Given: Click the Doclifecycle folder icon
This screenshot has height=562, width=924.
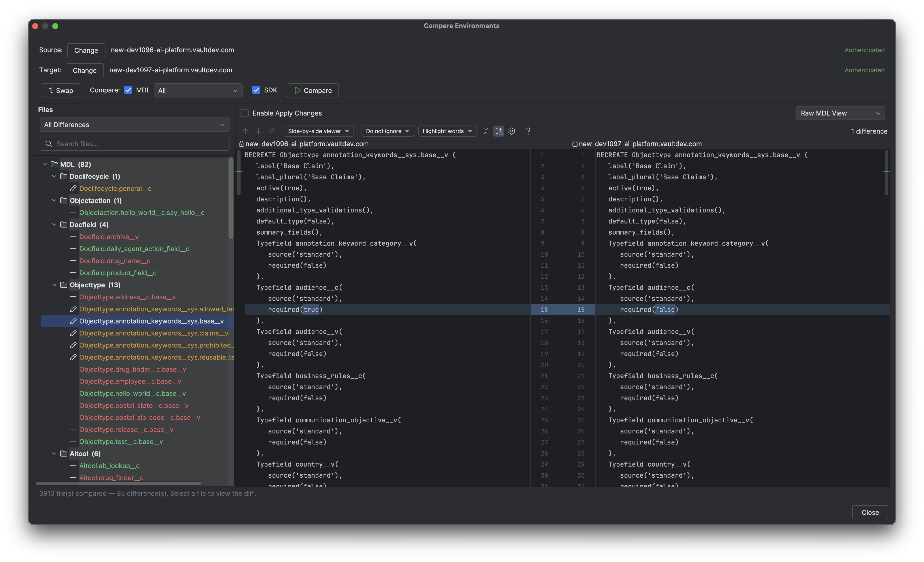Looking at the screenshot, I should 64,176.
